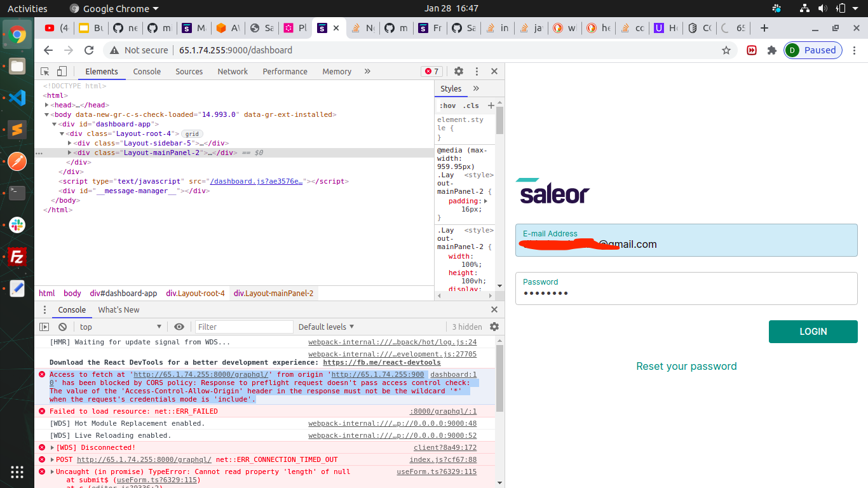Launch FileZilla from the dock
The image size is (868, 488).
pyautogui.click(x=17, y=257)
